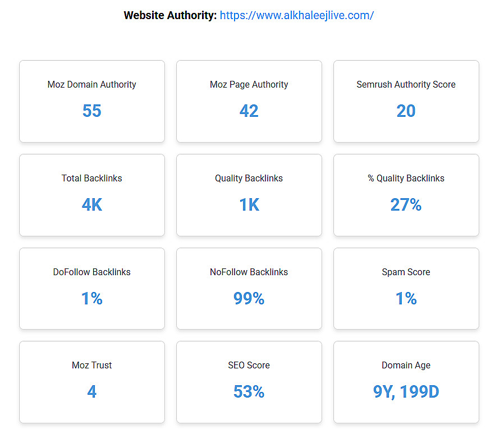The width and height of the screenshot is (504, 438).
Task: Select the Moz Domain Authority card label
Action: [x=92, y=85]
